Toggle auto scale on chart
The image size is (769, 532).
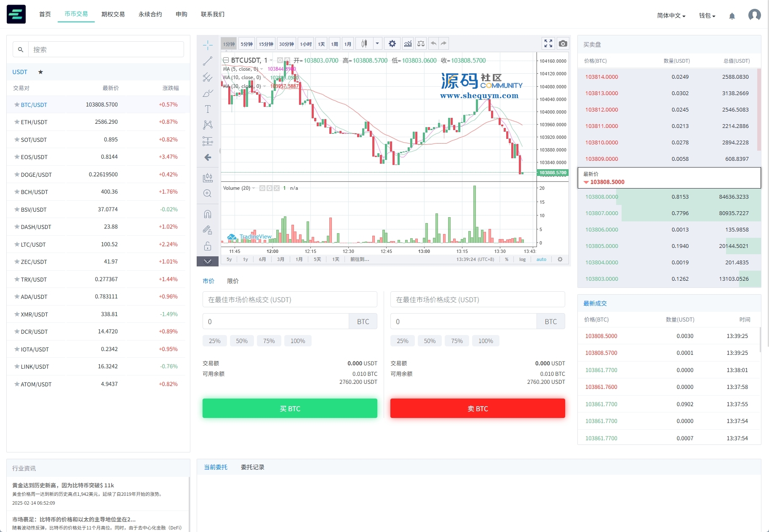coord(541,259)
